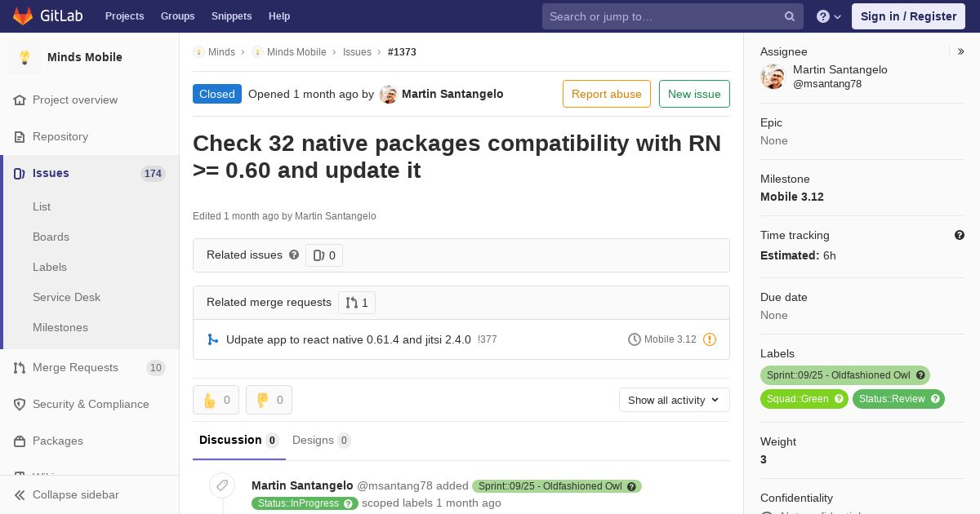Click merge requests count badge 10
Viewport: 980px width, 514px height.
coord(155,367)
